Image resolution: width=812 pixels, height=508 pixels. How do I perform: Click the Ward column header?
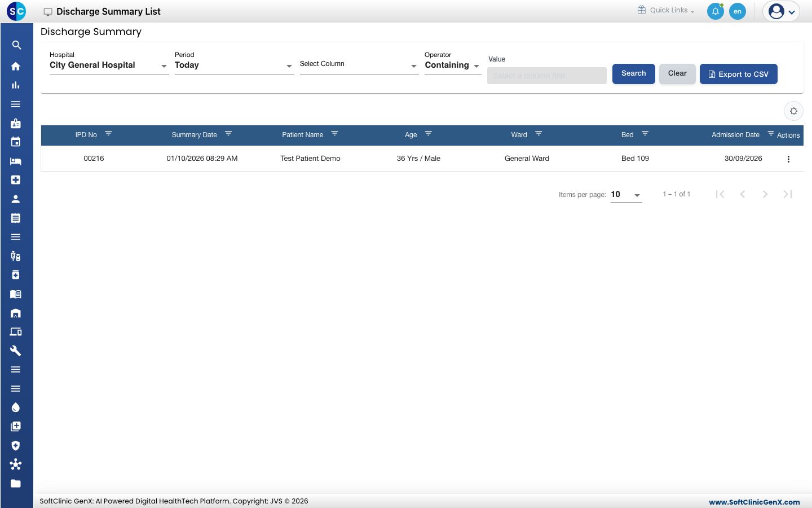(x=519, y=135)
